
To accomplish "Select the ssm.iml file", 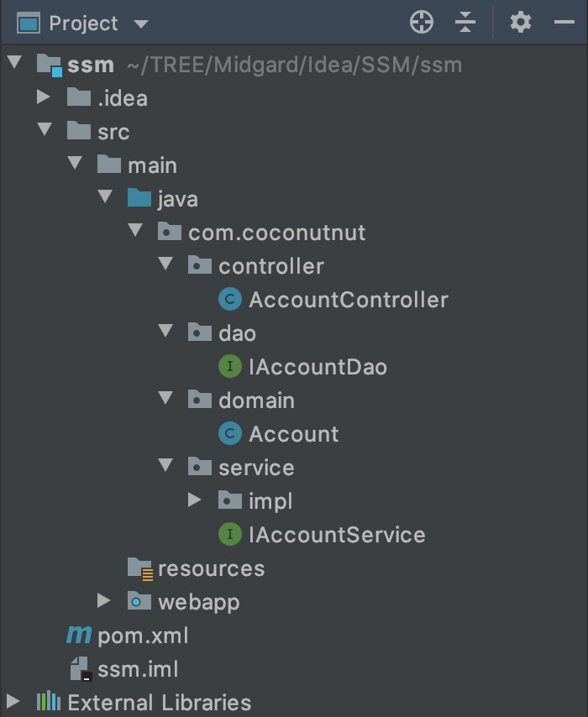I will [137, 669].
